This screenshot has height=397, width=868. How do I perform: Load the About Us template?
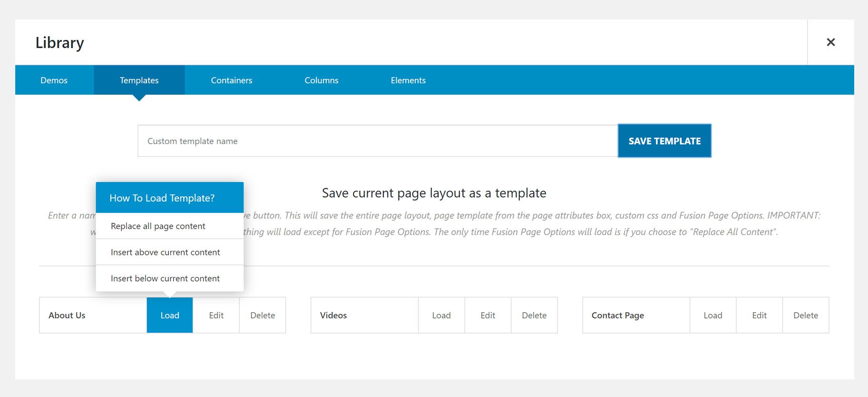[170, 315]
